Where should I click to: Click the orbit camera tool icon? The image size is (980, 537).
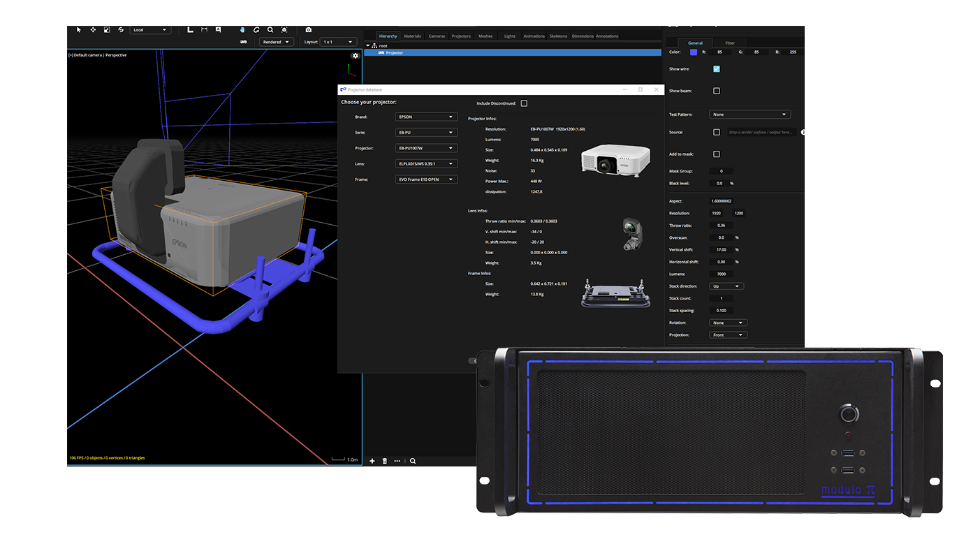tap(256, 30)
